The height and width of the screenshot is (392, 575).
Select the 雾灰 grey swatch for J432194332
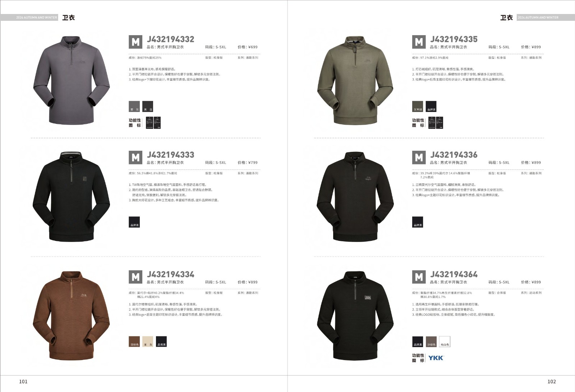(x=134, y=106)
